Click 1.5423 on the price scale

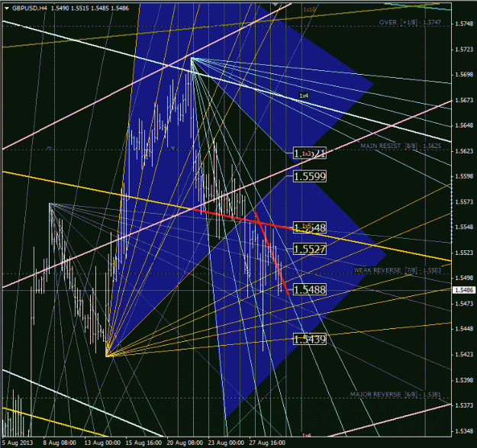[464, 354]
